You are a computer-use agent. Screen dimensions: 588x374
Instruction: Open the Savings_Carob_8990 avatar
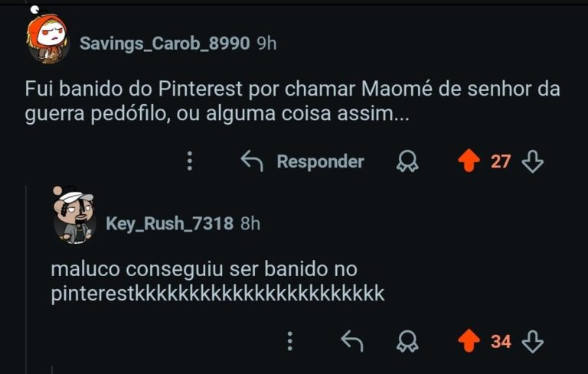[47, 43]
